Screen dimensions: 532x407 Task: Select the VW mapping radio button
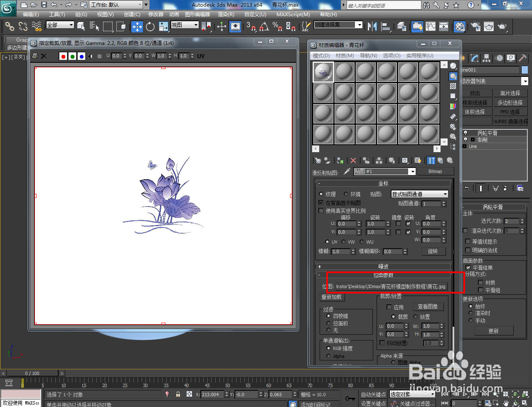pyautogui.click(x=344, y=242)
